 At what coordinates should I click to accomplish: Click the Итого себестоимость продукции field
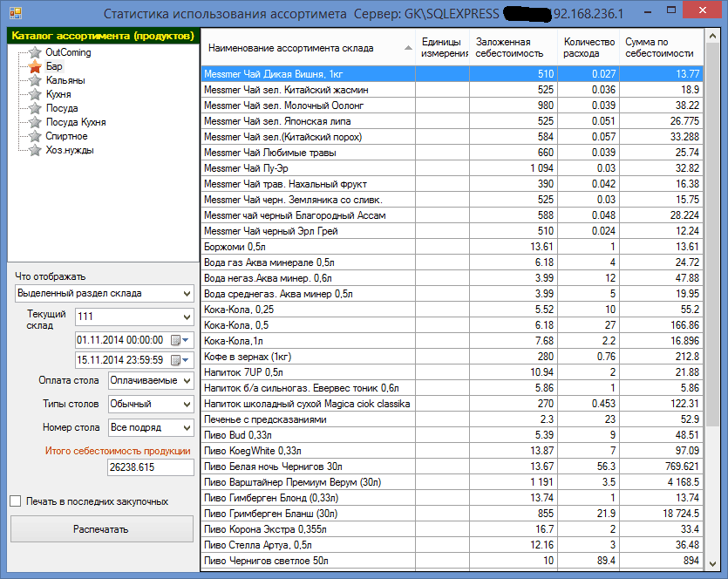click(x=151, y=467)
